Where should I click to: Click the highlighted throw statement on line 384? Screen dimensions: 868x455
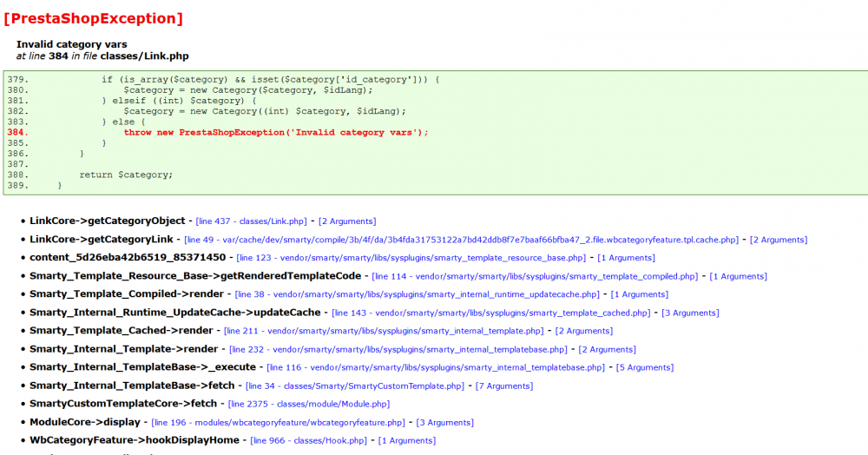pos(276,132)
